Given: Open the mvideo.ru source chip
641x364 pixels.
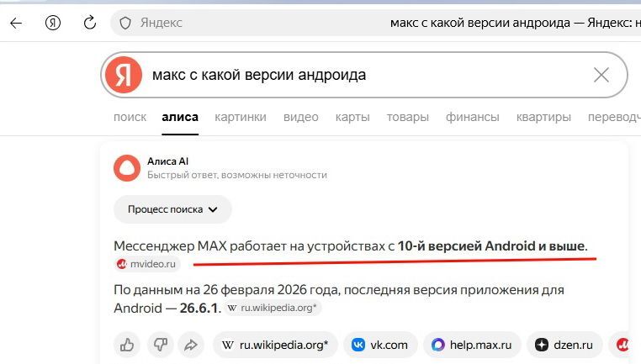Looking at the screenshot, I should point(146,264).
